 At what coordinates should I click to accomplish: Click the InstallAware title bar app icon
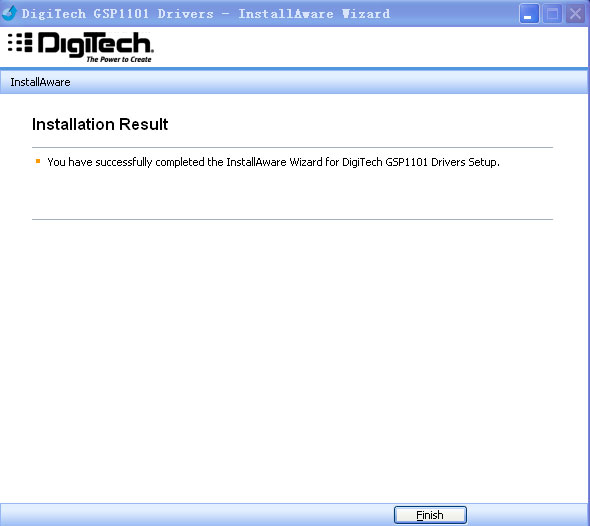pyautogui.click(x=9, y=13)
